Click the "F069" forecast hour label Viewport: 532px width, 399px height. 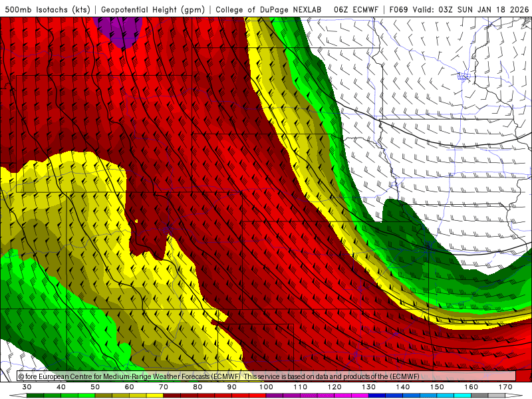coord(398,10)
